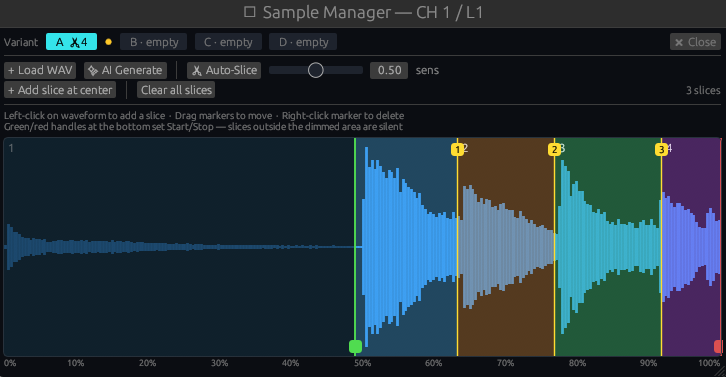Click yellow slice marker 1
Image resolution: width=726 pixels, height=377 pixels.
[x=457, y=150]
